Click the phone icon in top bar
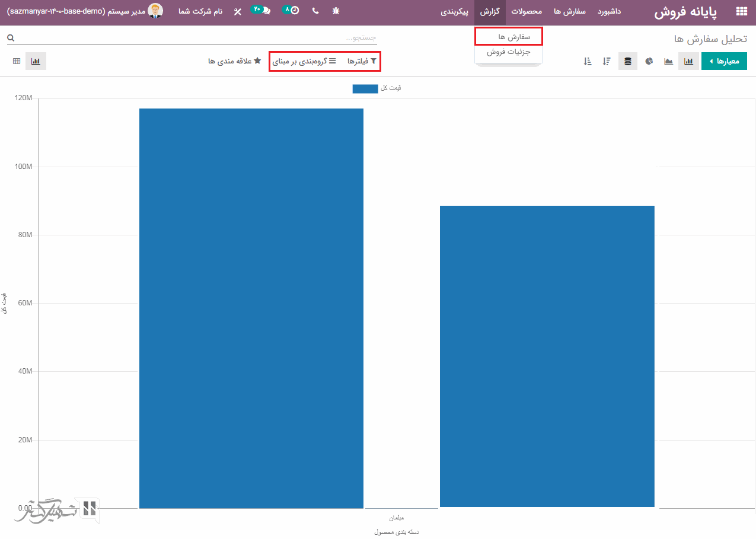Screen dimensions: 756x539 [x=315, y=11]
